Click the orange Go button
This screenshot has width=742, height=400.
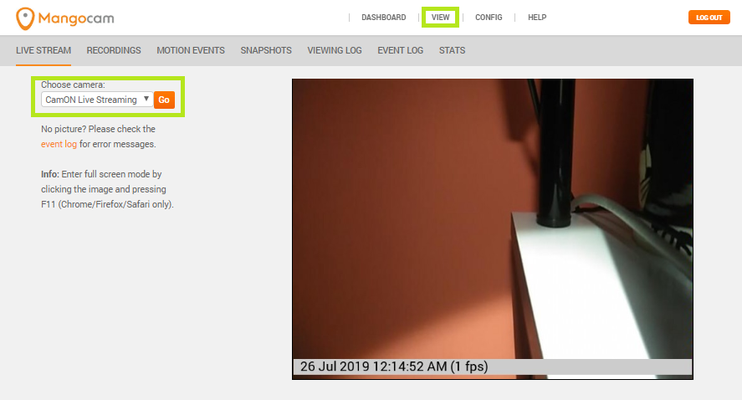click(164, 100)
